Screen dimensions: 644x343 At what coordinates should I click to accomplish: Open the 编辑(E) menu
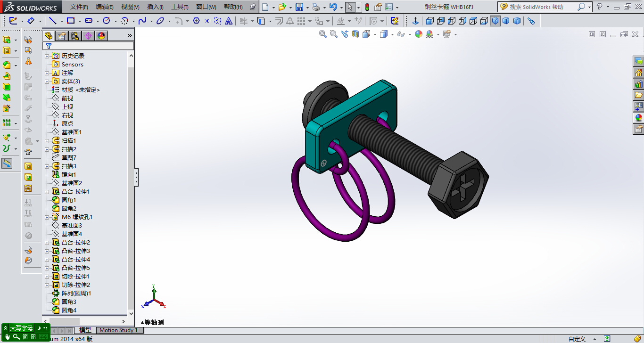pos(105,7)
